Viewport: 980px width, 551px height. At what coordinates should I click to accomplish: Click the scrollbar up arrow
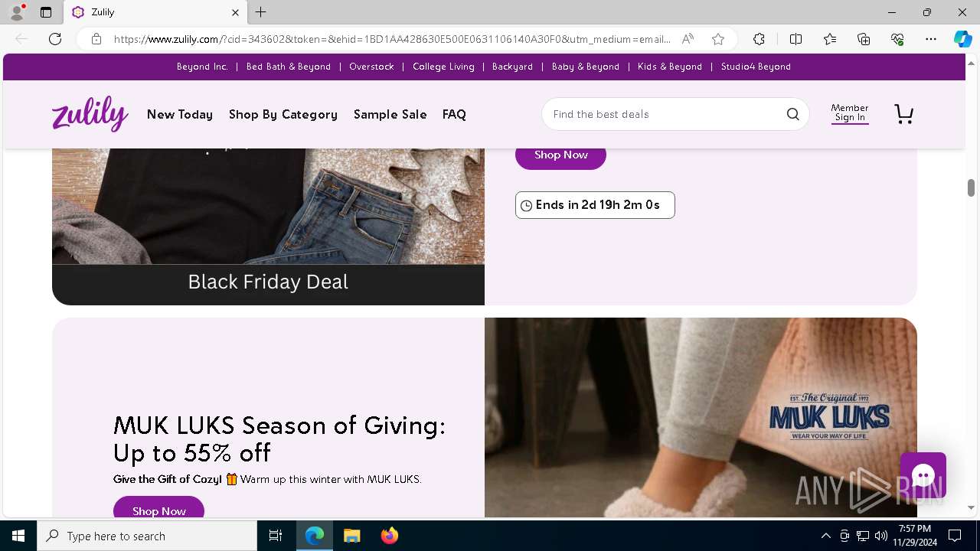(971, 62)
